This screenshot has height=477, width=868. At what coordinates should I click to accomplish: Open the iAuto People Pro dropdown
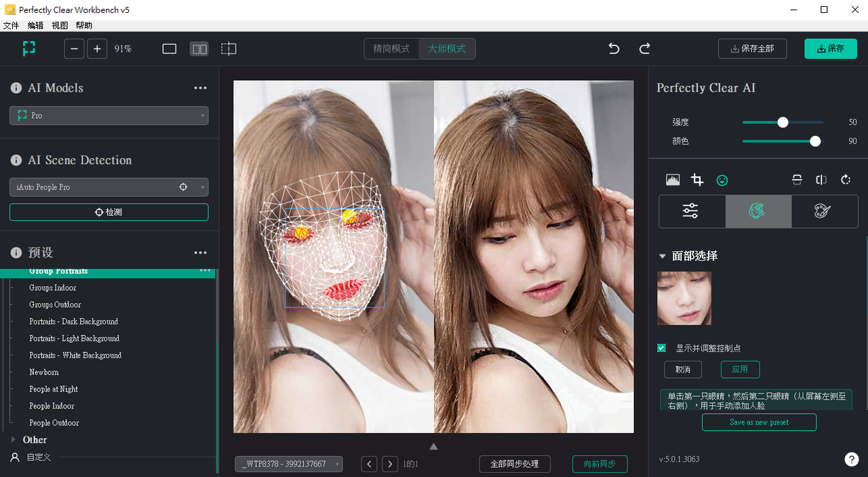(108, 187)
